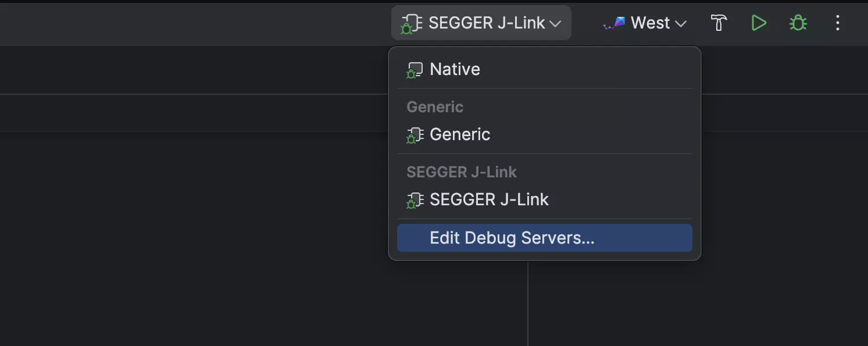This screenshot has width=868, height=346.
Task: Select the Native debug server entry
Action: [544, 70]
